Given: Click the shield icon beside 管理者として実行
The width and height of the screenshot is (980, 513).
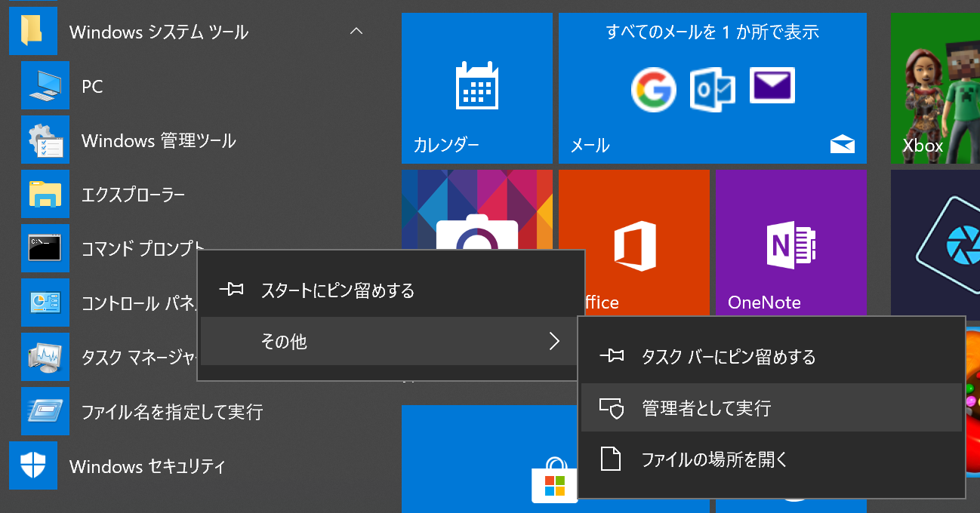Looking at the screenshot, I should point(612,408).
